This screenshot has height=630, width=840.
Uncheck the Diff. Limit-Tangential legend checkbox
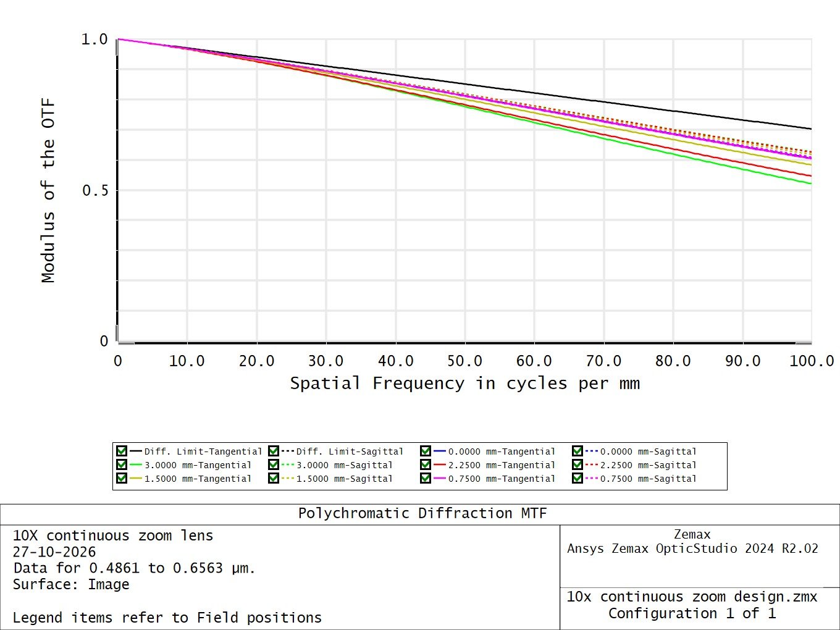pos(122,451)
